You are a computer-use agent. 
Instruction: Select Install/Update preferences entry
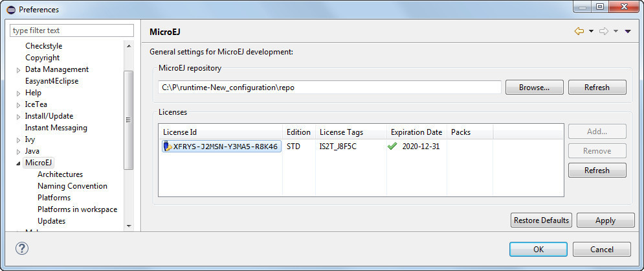49,116
